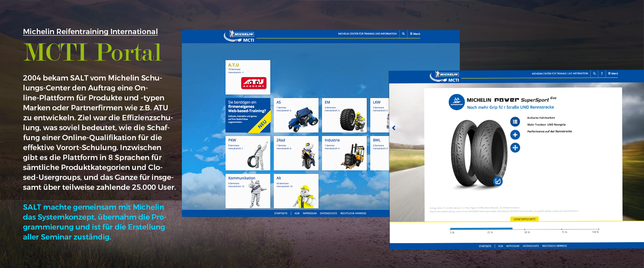
Task: Click the blue plus icon beside the tire
Action: 515,135
